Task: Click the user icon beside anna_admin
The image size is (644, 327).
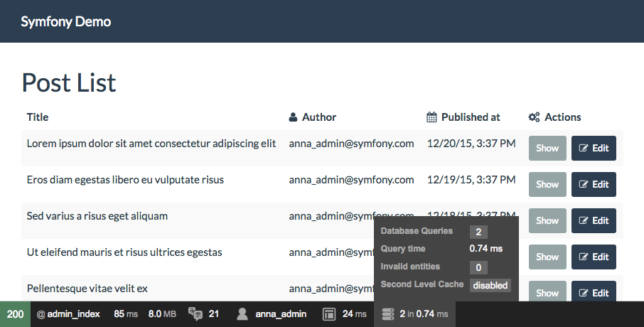Action: [x=243, y=313]
